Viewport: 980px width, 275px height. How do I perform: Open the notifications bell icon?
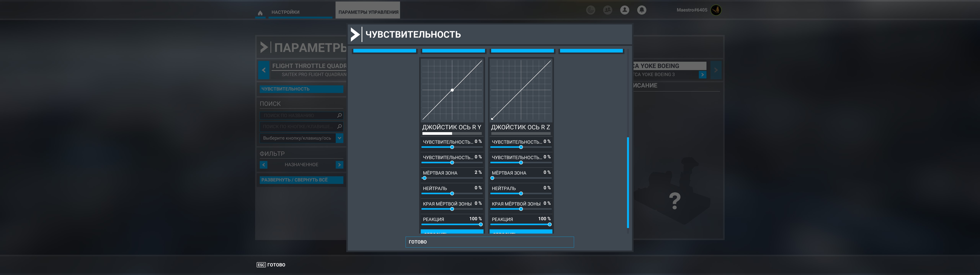[642, 10]
